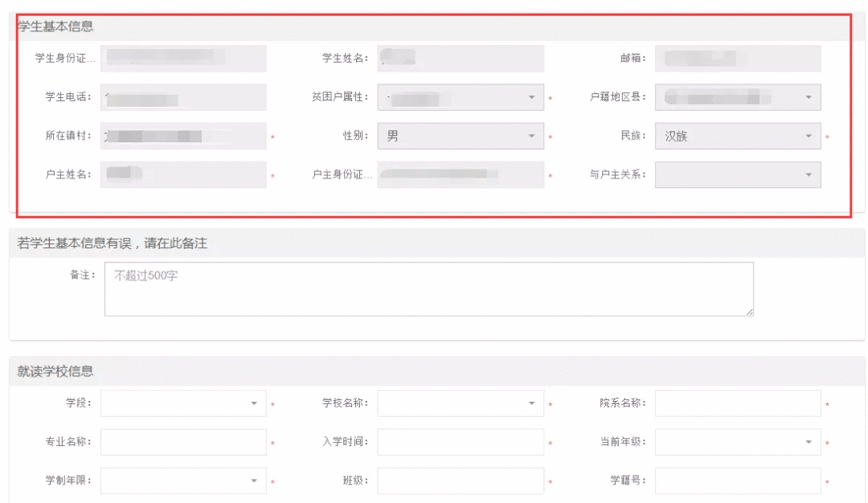This screenshot has height=503, width=868.
Task: Click the 学生电话 input field
Action: coord(183,97)
